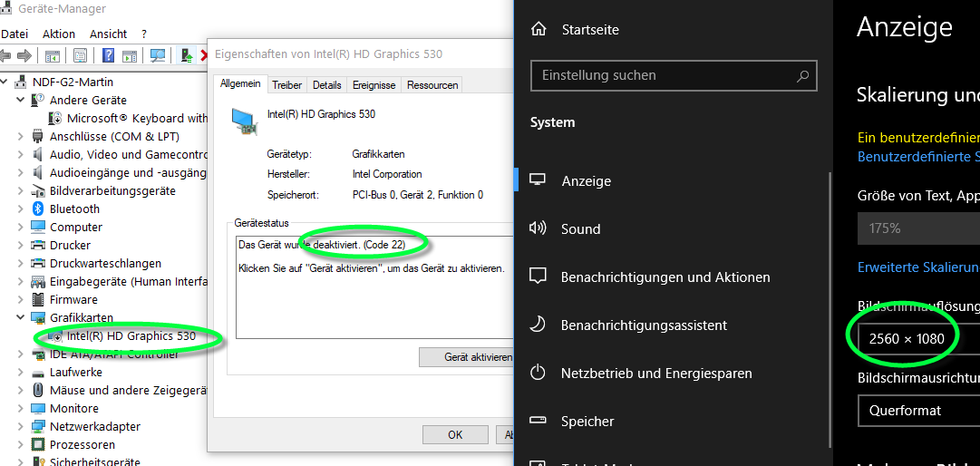980x466 pixels.
Task: Click the Mäuse und andere Zeigegeräte icon
Action: point(38,391)
